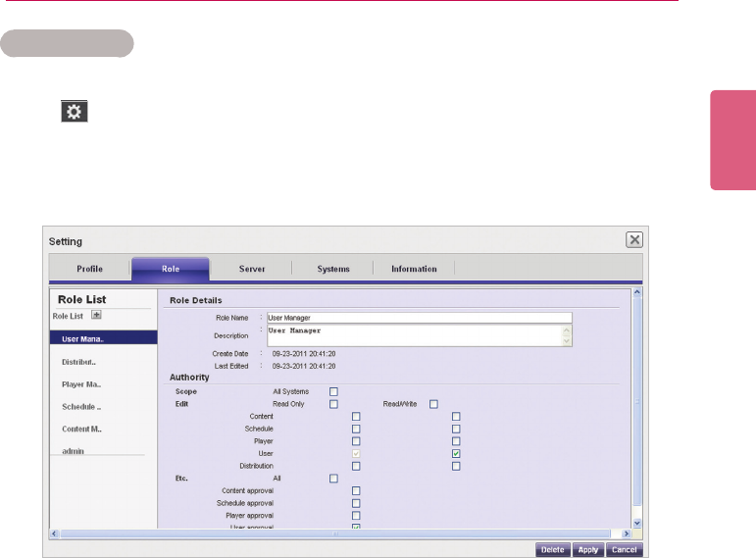This screenshot has height=558, width=756.
Task: Open the Systems tab
Action: tap(333, 269)
